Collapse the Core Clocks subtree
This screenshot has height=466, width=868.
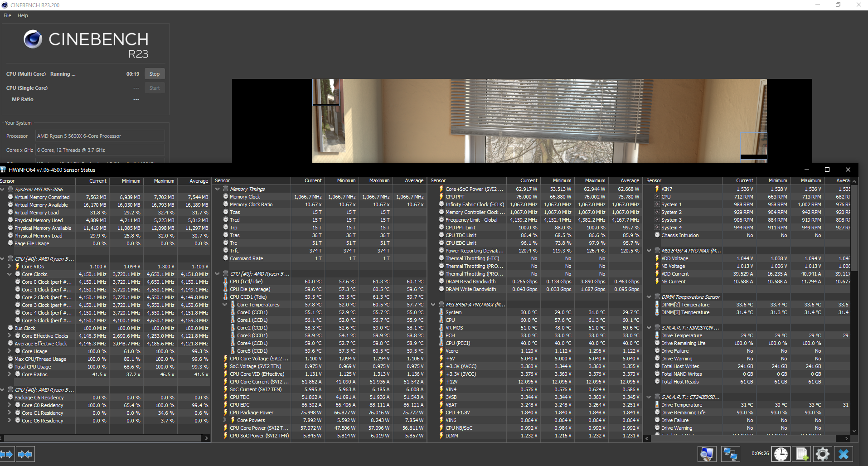[10, 274]
